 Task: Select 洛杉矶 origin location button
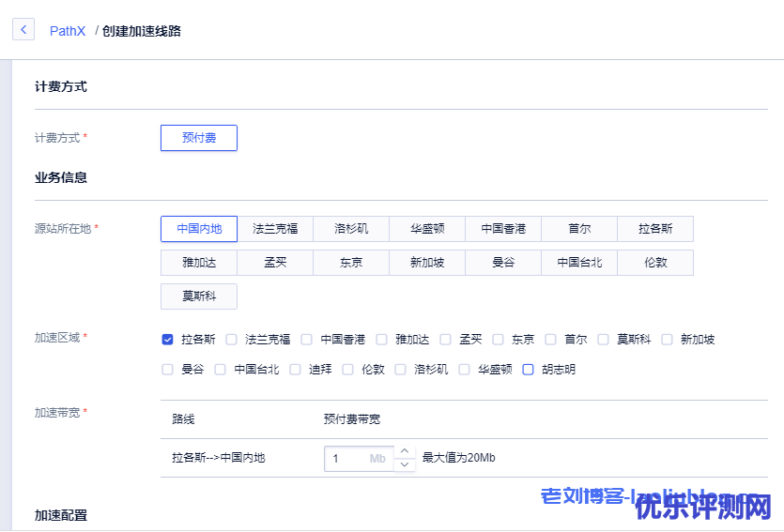click(351, 229)
